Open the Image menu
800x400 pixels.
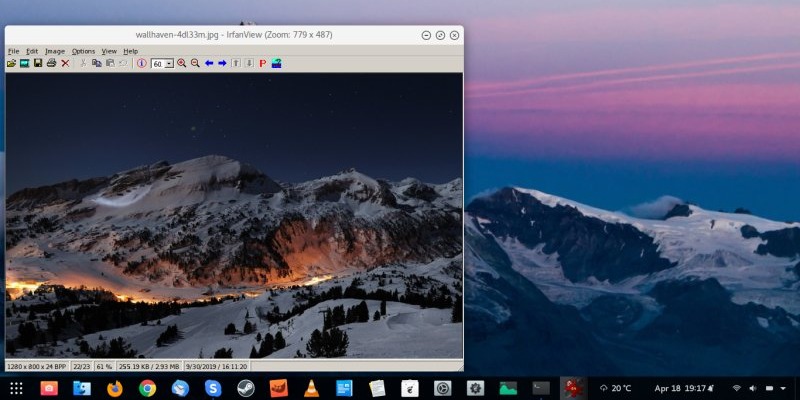click(x=55, y=51)
